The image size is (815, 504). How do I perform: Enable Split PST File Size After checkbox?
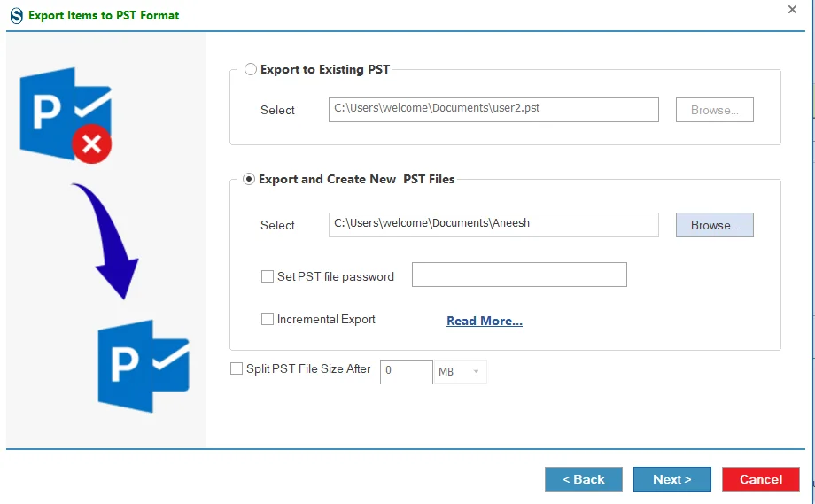237,368
